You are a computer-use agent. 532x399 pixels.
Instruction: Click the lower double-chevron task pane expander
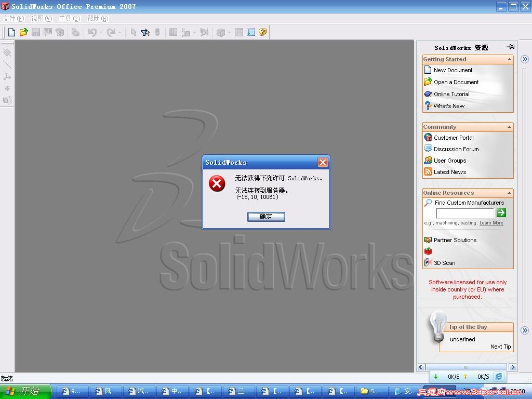coord(525,330)
